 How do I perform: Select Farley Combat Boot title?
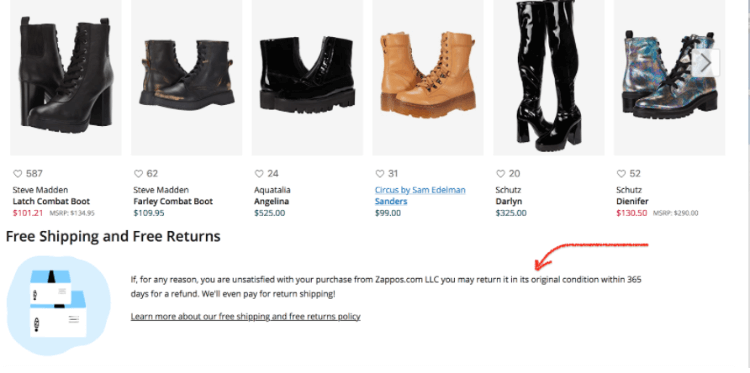pyautogui.click(x=173, y=201)
